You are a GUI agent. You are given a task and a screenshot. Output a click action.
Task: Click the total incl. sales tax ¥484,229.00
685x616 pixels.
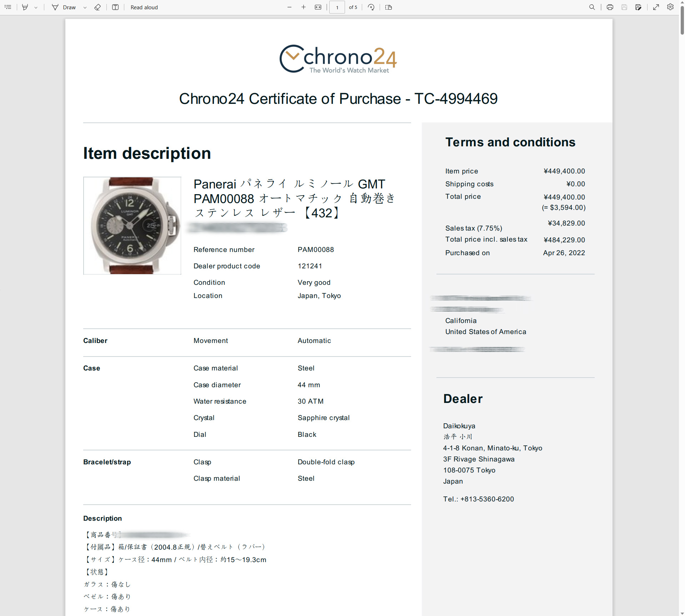point(564,240)
